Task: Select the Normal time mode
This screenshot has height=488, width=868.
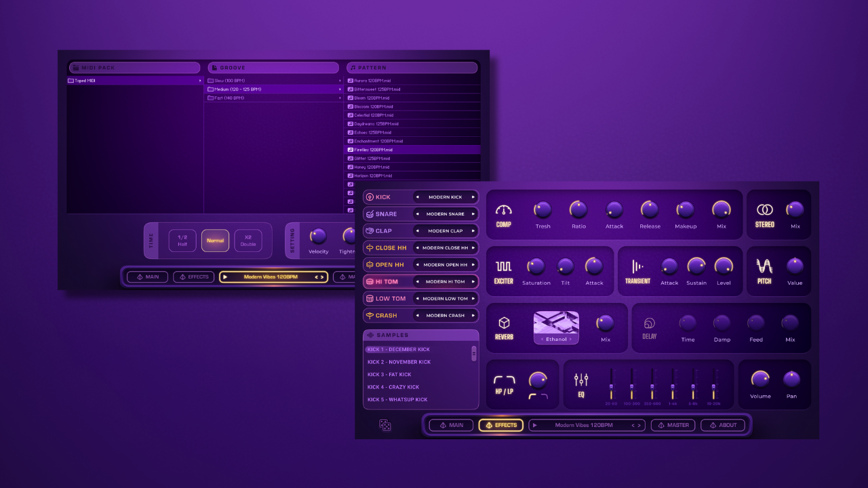Action: pyautogui.click(x=215, y=240)
